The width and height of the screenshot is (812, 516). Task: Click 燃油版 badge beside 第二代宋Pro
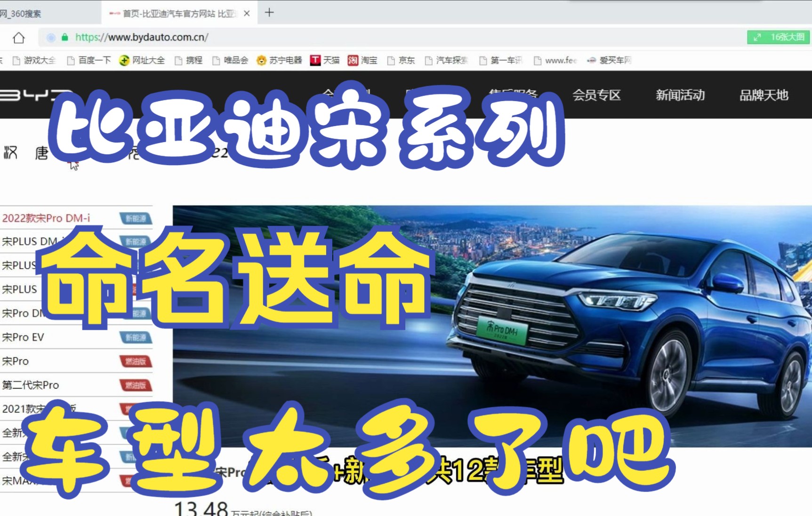pyautogui.click(x=136, y=385)
